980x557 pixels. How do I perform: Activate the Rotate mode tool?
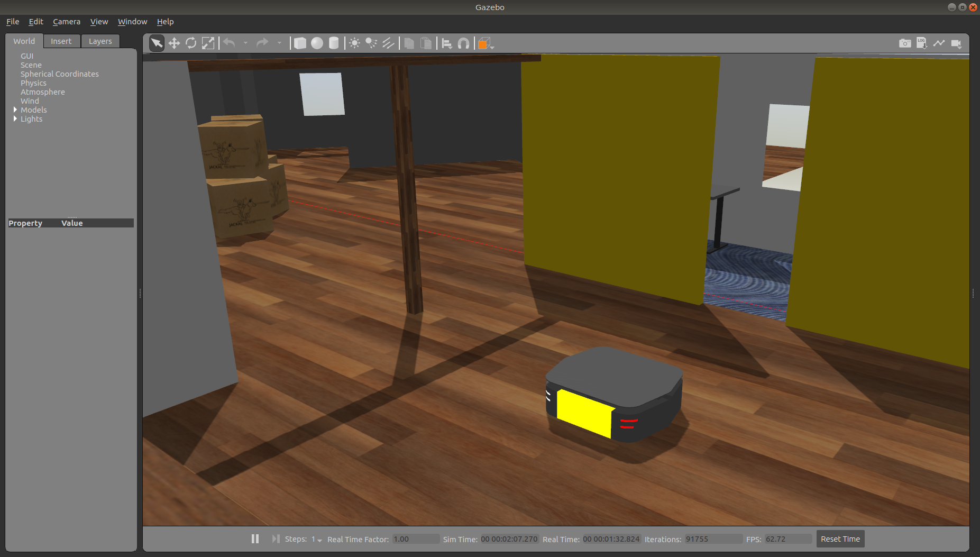pos(191,43)
